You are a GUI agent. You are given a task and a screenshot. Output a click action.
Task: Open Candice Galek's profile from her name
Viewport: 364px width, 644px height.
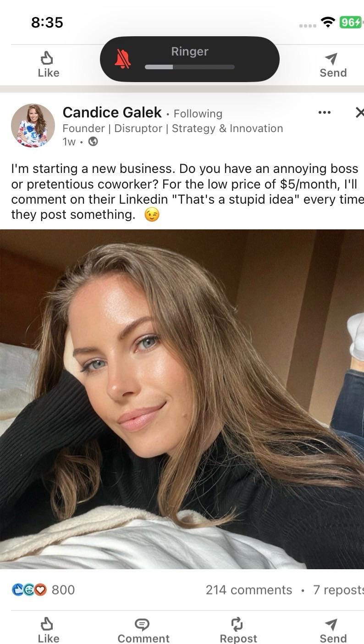coord(112,112)
